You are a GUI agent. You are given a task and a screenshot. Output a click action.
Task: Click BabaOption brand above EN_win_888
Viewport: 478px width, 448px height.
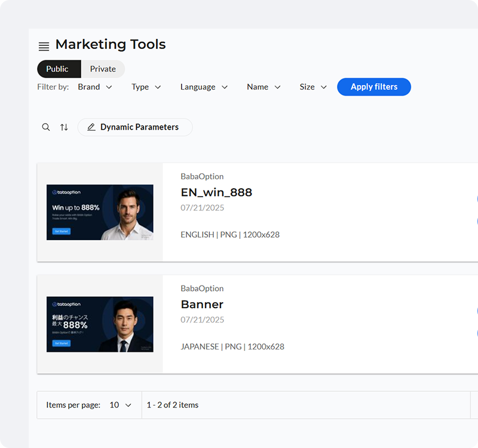click(202, 176)
